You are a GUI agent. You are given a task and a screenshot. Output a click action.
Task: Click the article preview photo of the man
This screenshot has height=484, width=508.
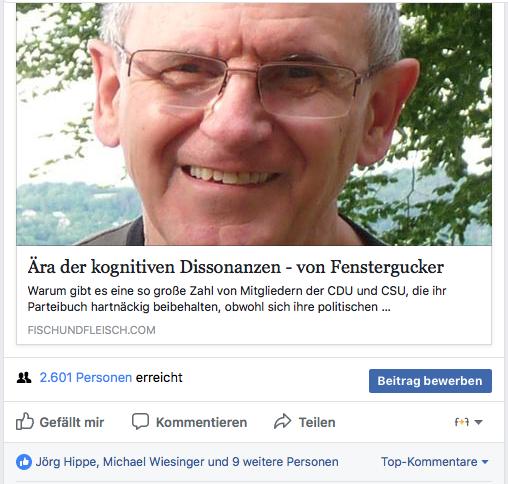254,124
